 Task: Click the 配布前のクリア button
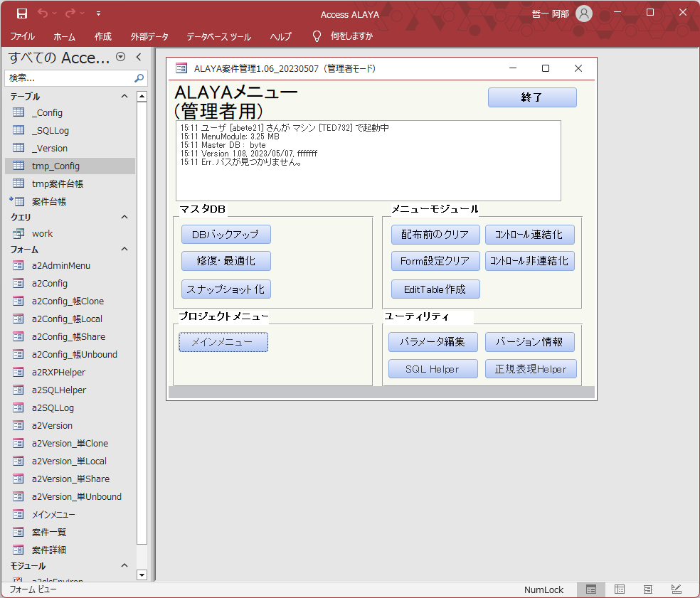435,235
